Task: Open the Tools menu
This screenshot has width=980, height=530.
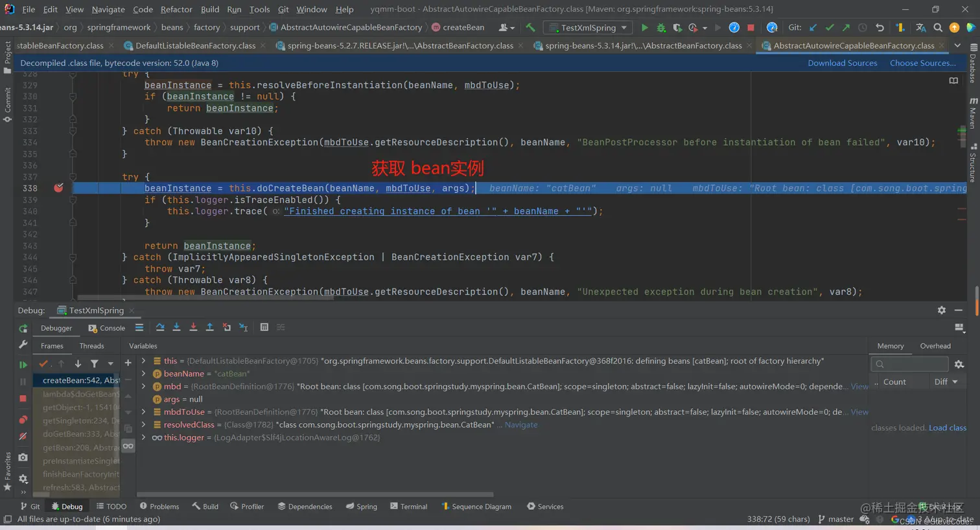Action: click(259, 9)
